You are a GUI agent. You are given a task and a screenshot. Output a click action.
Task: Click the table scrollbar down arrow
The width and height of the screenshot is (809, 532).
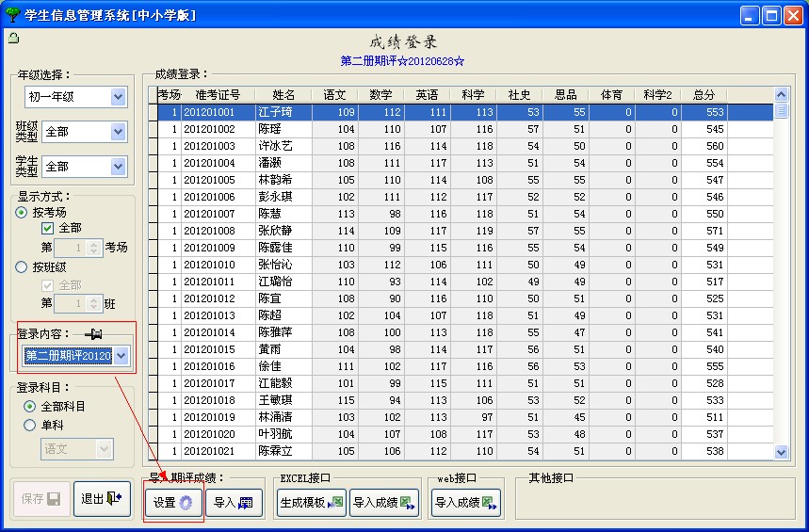click(781, 452)
